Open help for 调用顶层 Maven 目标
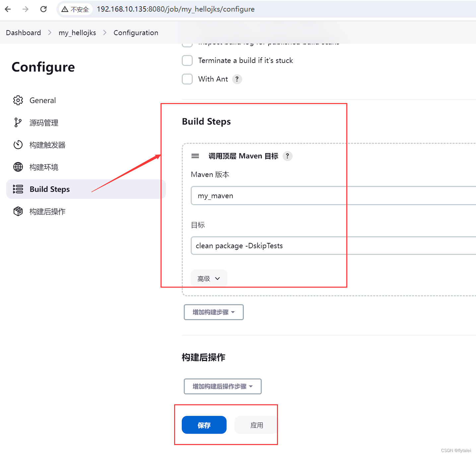Image resolution: width=476 pixels, height=456 pixels. [x=288, y=156]
